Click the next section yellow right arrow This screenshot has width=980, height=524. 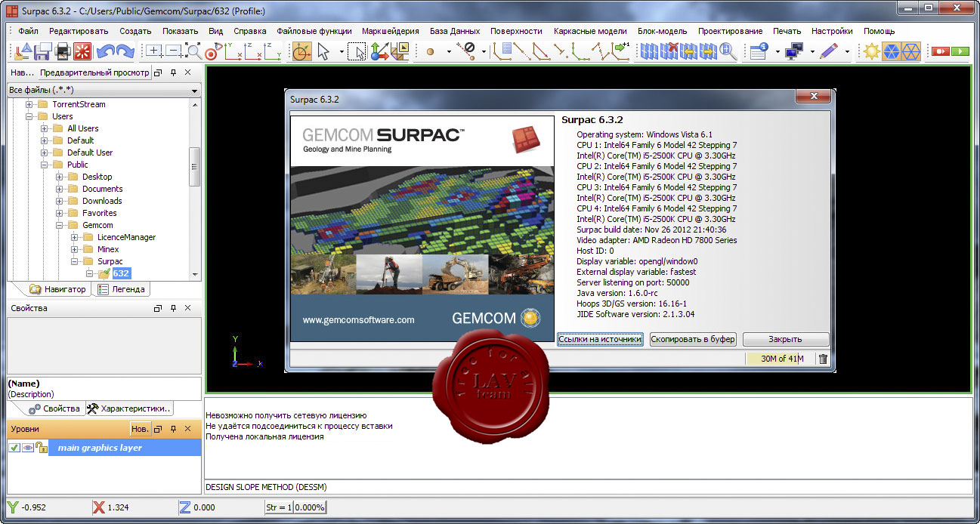tap(708, 51)
